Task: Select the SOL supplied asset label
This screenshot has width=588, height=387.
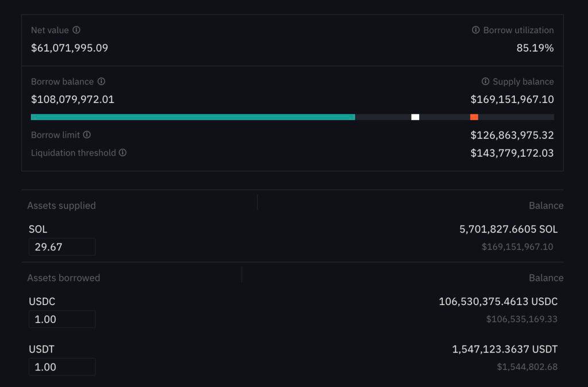Action: point(38,229)
